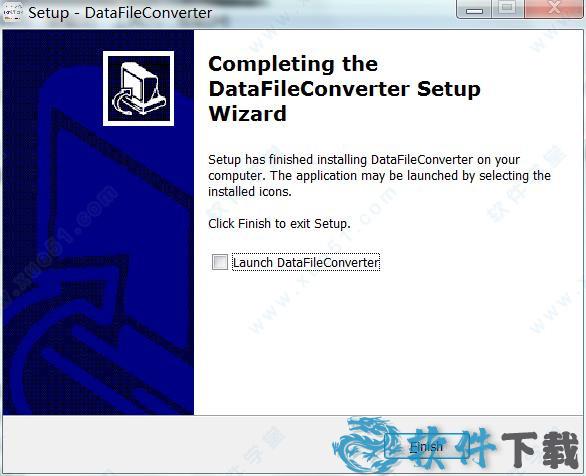Click the installer computer icon in banner
The height and width of the screenshot is (476, 586).
pyautogui.click(x=138, y=89)
